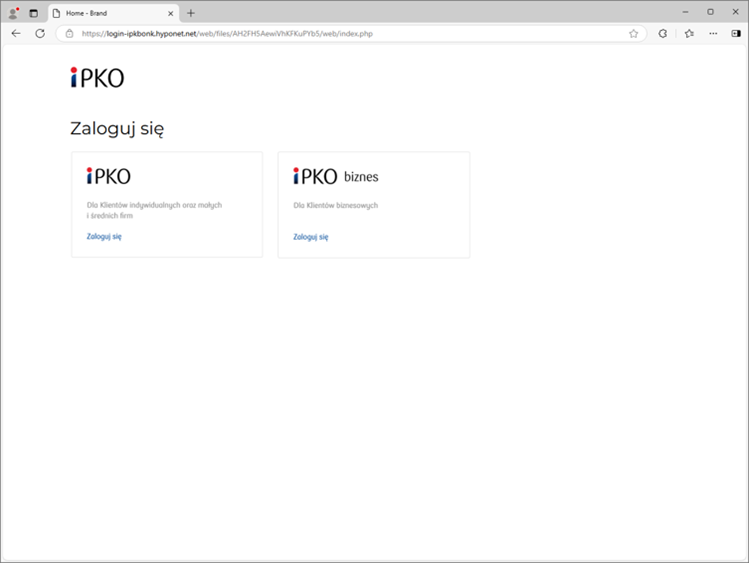Click the sidebar icon at toolbar's far right
The width and height of the screenshot is (749, 563).
point(735,33)
